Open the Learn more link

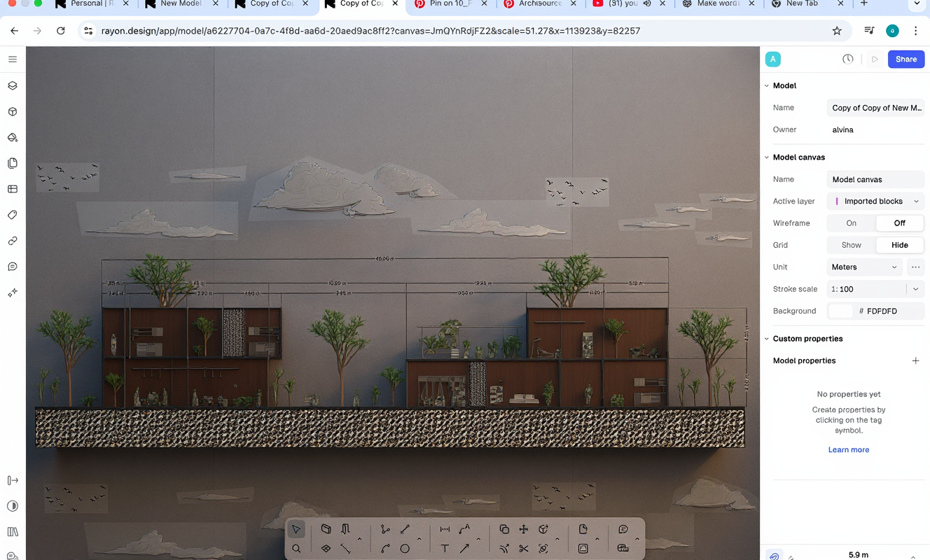pyautogui.click(x=848, y=450)
